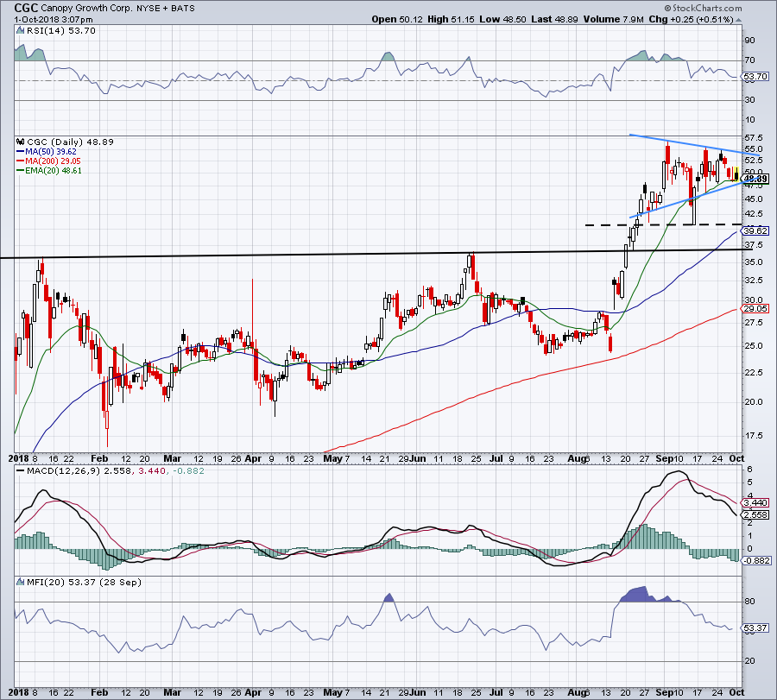Click the 42.5 price axis label
This screenshot has height=700, width=777.
tap(754, 214)
